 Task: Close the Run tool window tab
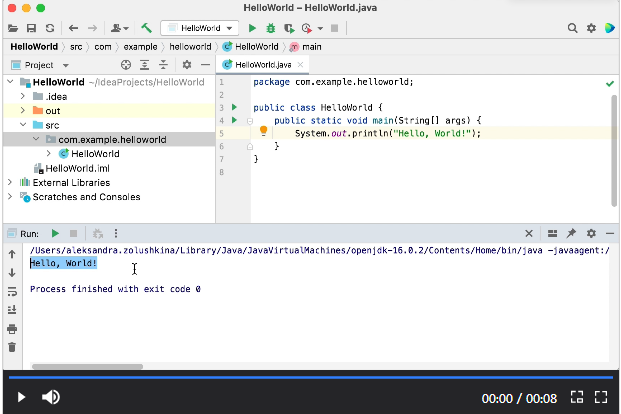(x=529, y=234)
